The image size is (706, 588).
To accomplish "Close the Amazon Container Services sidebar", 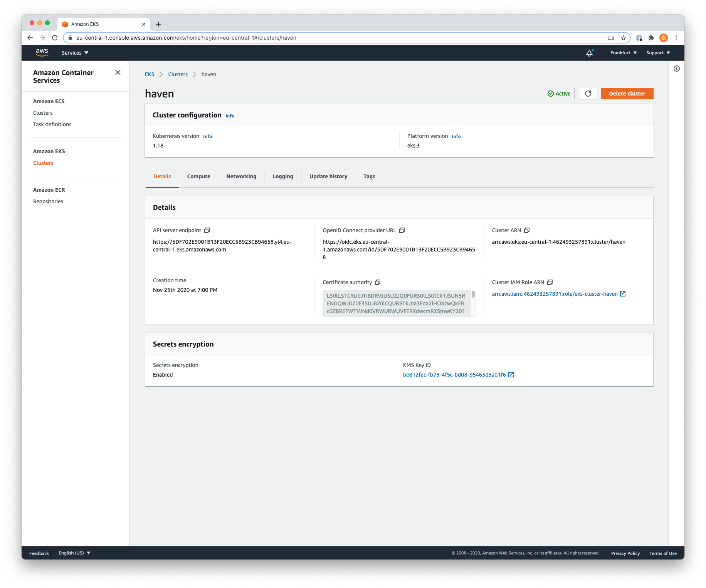I will [x=118, y=72].
